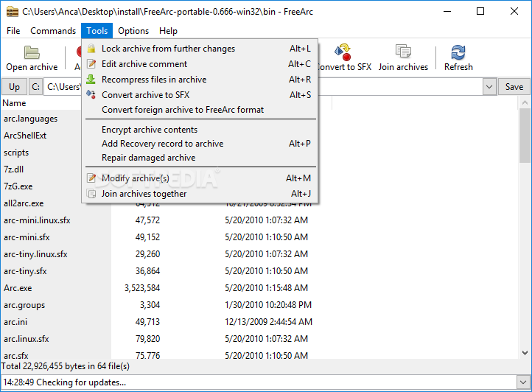Select the all2arc.exe file
This screenshot has height=392, width=532.
[24, 203]
